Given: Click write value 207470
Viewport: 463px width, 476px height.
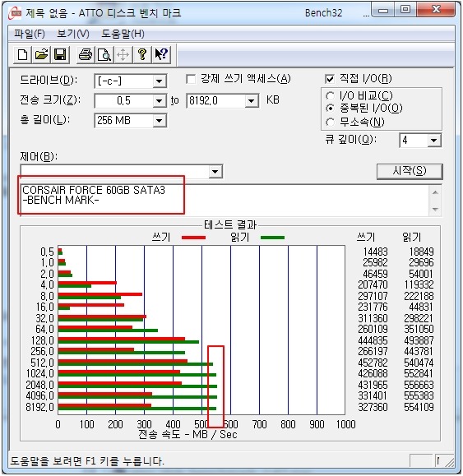Looking at the screenshot, I should click(373, 284).
